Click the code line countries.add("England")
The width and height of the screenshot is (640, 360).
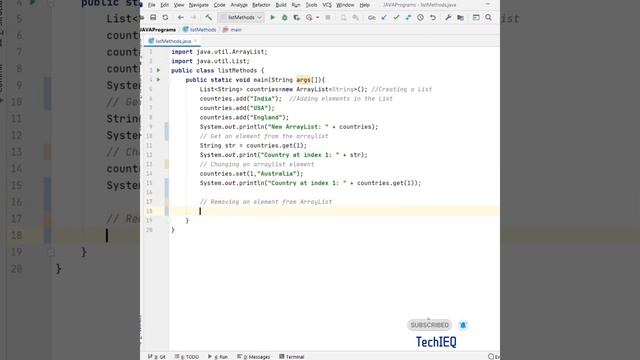[x=244, y=118]
